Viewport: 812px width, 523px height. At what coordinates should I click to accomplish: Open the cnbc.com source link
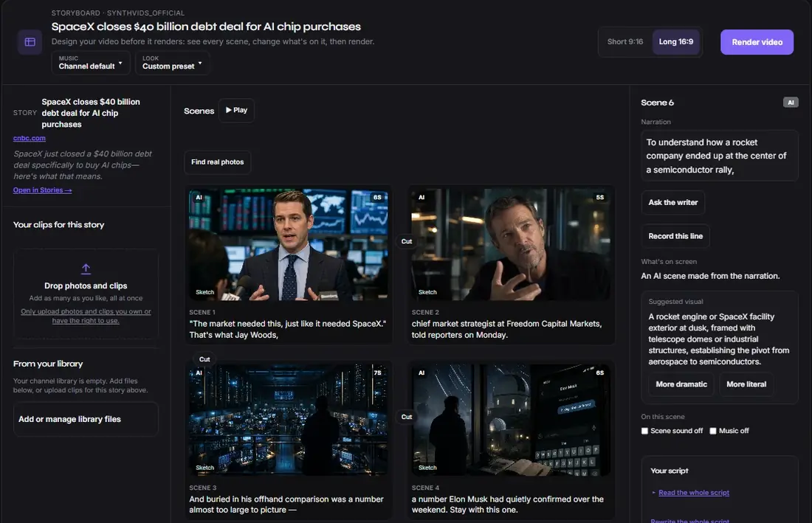pyautogui.click(x=29, y=138)
